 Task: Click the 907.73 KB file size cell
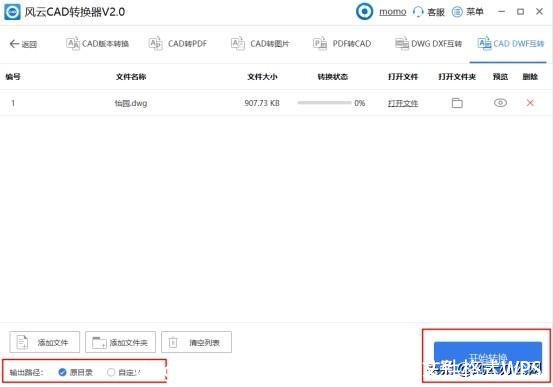pyautogui.click(x=262, y=103)
